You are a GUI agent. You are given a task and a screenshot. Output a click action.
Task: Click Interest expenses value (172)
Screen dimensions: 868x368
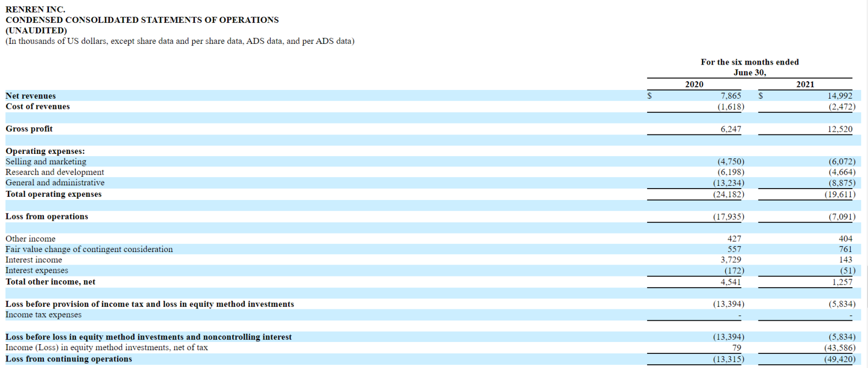coord(734,270)
